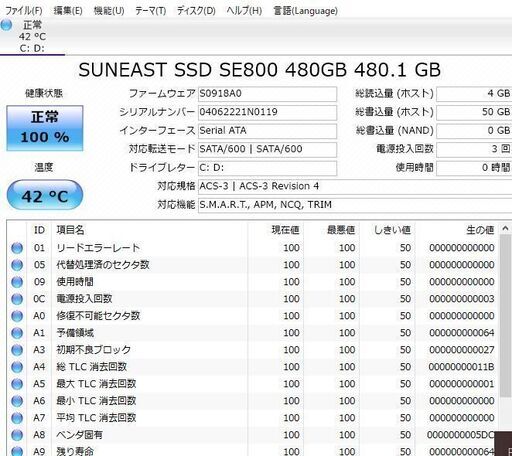Open the 編集(E) menu
This screenshot has height=456, width=512.
(x=68, y=11)
